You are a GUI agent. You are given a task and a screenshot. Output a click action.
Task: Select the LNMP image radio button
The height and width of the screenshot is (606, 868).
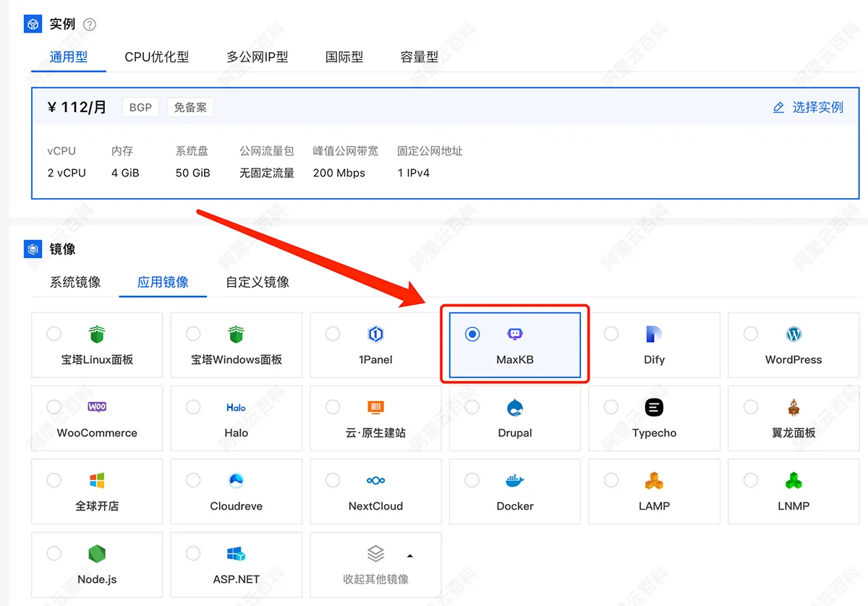click(x=751, y=479)
